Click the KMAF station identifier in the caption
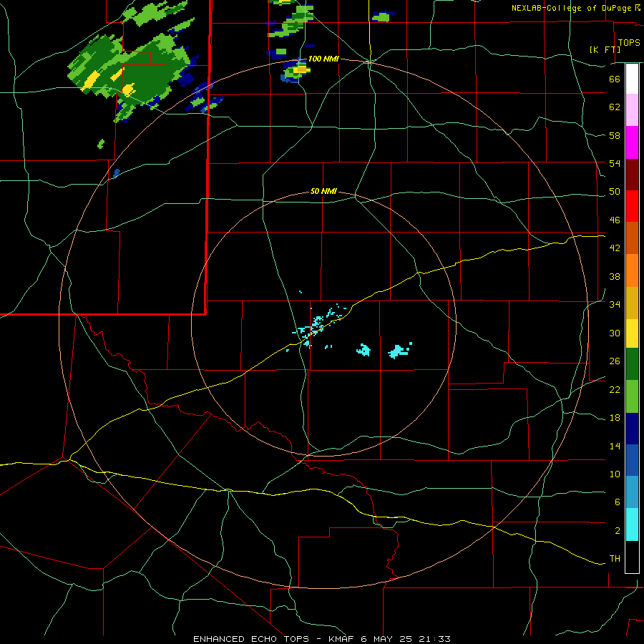 click(x=342, y=639)
